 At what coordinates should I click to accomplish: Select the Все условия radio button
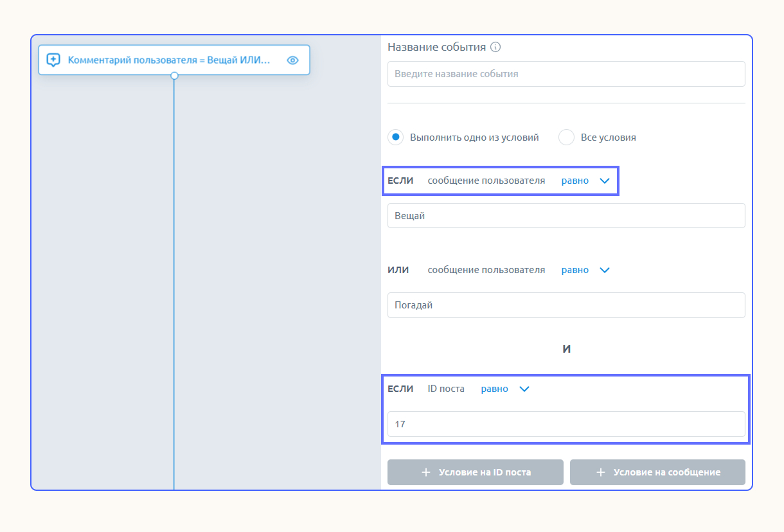tap(566, 137)
